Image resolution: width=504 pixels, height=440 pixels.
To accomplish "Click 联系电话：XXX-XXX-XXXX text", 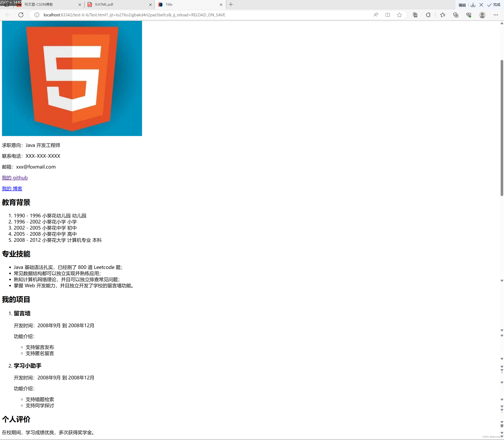I will click(31, 156).
